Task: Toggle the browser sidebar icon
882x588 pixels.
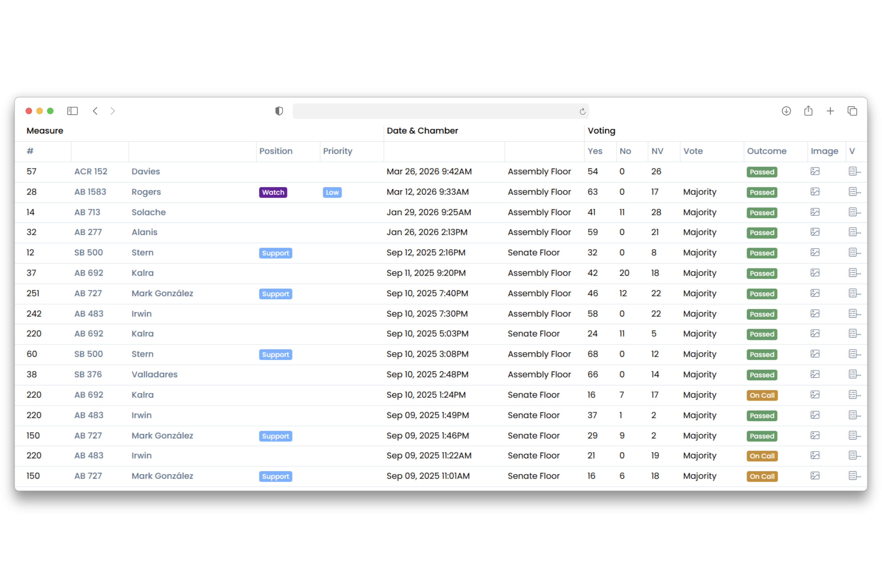Action: coord(72,111)
